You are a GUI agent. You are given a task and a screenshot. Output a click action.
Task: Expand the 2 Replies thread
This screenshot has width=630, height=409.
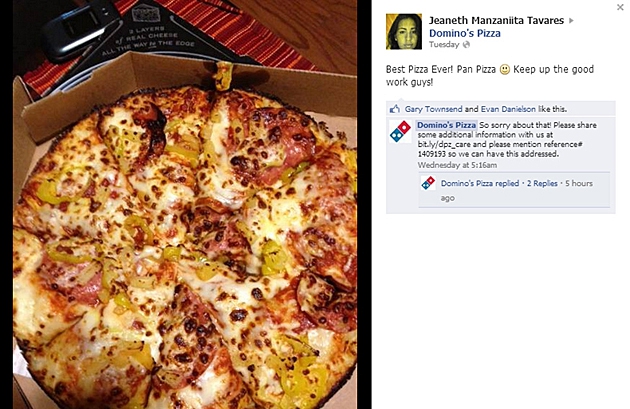tap(542, 183)
